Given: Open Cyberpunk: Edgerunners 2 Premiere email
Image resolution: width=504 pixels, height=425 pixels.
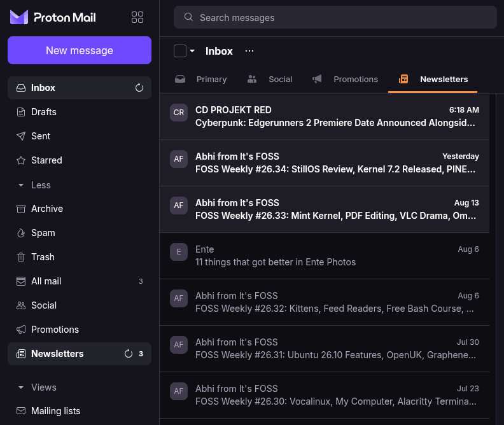Looking at the screenshot, I should coord(325,116).
